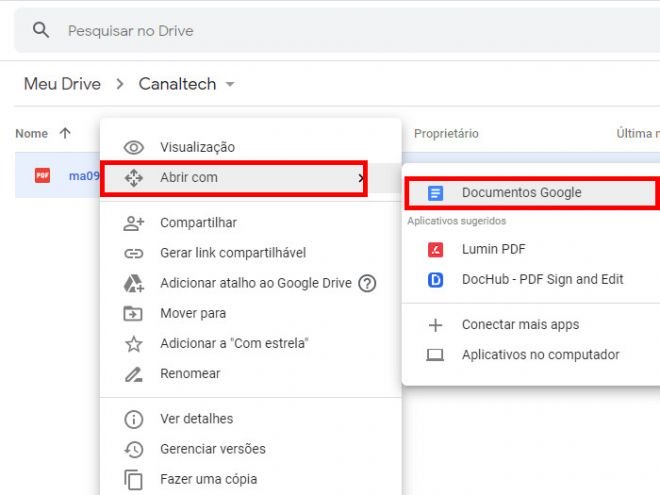Go to Meu Drive breadcrumb
This screenshot has height=495, width=660.
[62, 84]
